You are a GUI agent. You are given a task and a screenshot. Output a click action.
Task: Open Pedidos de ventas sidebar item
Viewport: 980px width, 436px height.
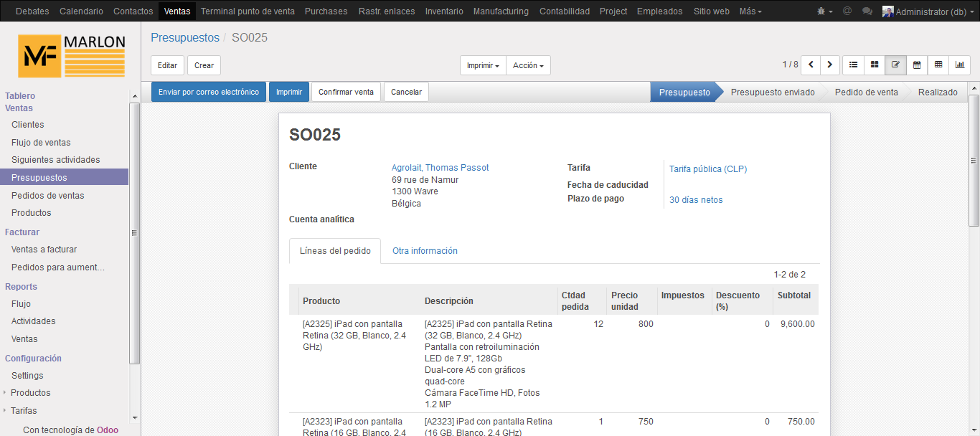pos(47,196)
